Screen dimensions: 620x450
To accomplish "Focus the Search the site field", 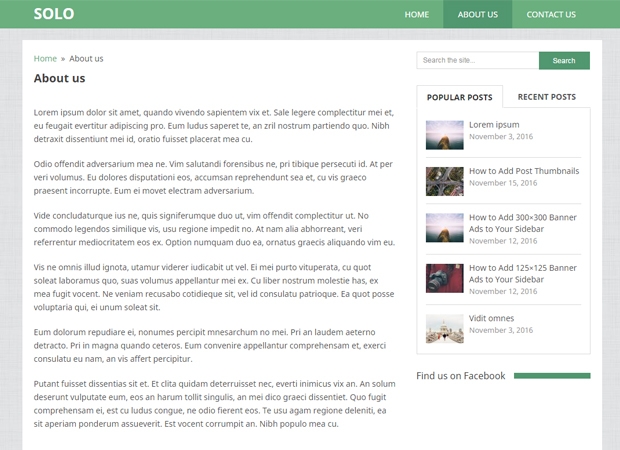I will pos(478,61).
